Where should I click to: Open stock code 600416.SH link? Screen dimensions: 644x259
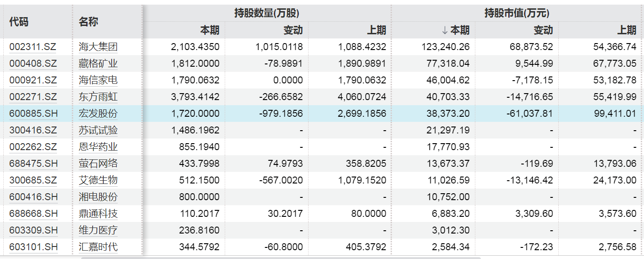[x=33, y=197]
